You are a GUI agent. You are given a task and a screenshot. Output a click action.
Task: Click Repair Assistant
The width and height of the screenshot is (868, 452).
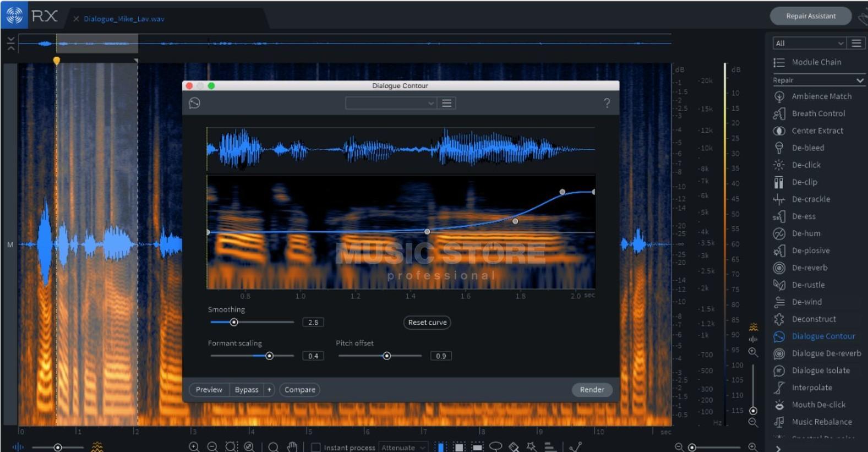click(x=811, y=16)
